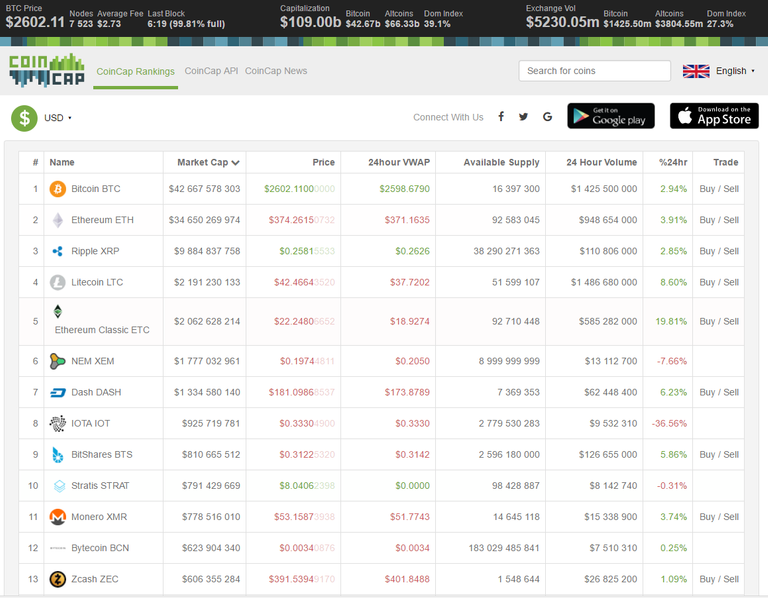Screen dimensions: 768x598
Task: Click Buy / Sell for BitShares
Action: click(x=719, y=454)
